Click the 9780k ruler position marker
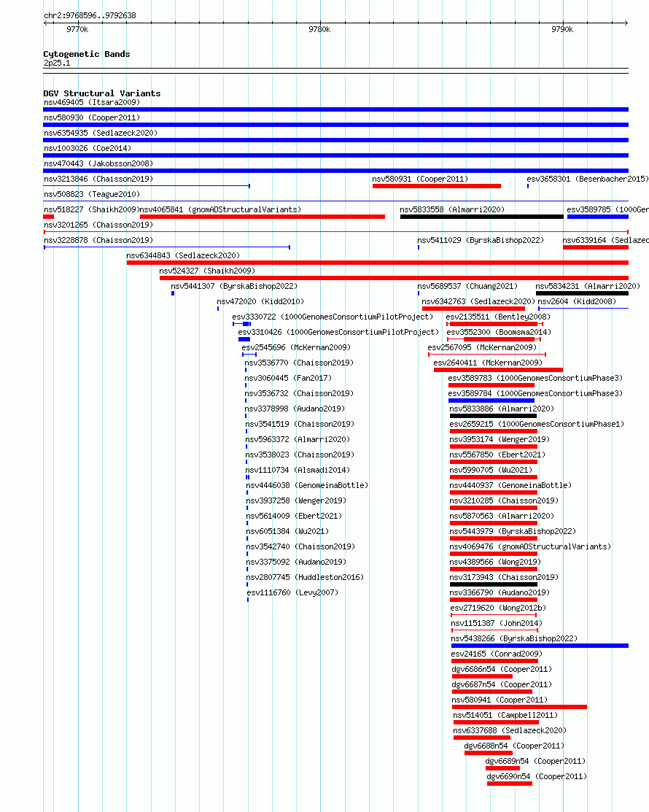This screenshot has height=812, width=649. pyautogui.click(x=320, y=29)
